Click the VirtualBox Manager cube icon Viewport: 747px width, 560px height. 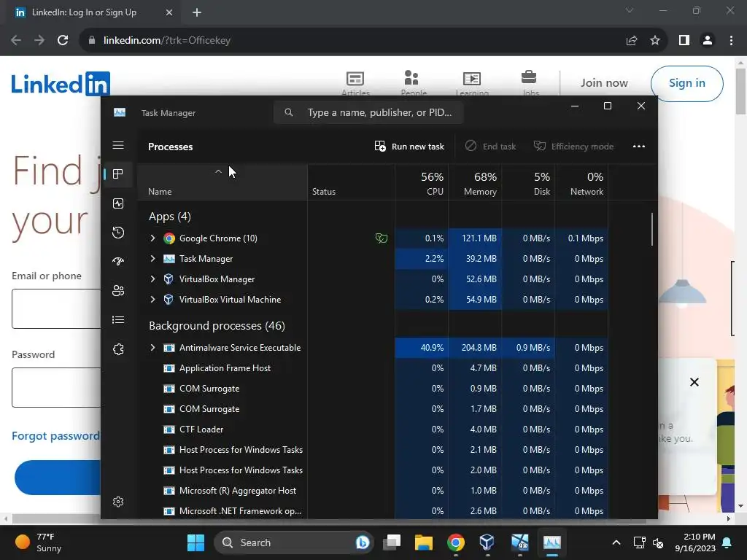(x=169, y=279)
